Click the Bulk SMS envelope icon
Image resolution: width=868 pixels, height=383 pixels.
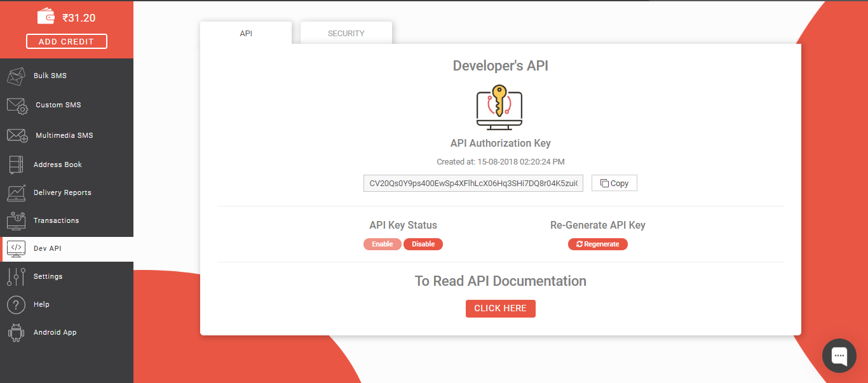[x=16, y=76]
